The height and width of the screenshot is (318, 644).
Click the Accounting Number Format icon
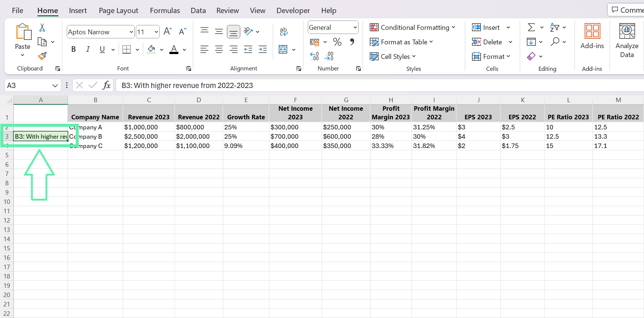point(315,42)
